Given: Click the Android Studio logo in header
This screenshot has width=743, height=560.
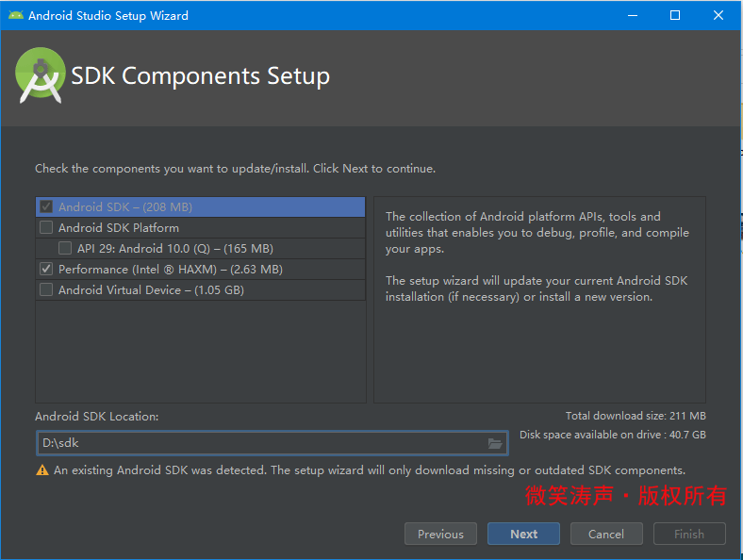Looking at the screenshot, I should click(41, 75).
